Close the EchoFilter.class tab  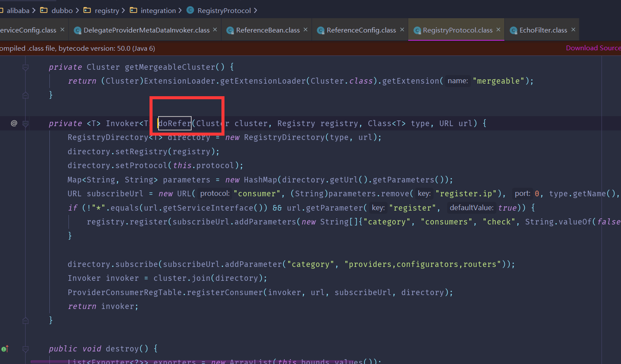[x=573, y=30]
